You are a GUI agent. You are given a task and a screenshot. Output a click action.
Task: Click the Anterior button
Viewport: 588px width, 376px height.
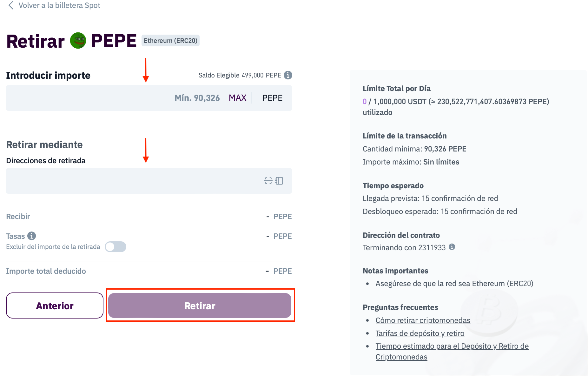coord(55,305)
